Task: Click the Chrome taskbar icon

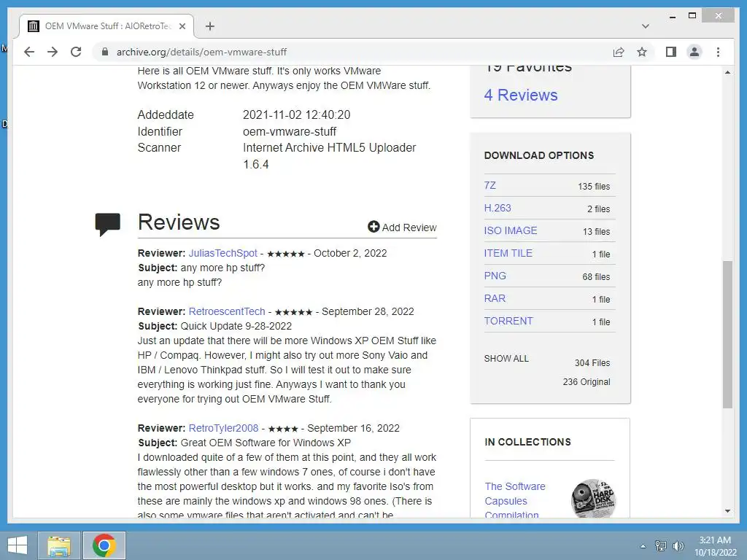Action: tap(104, 545)
